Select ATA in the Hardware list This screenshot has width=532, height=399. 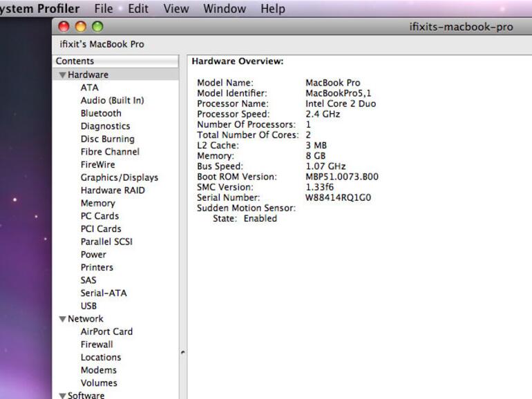click(x=90, y=88)
